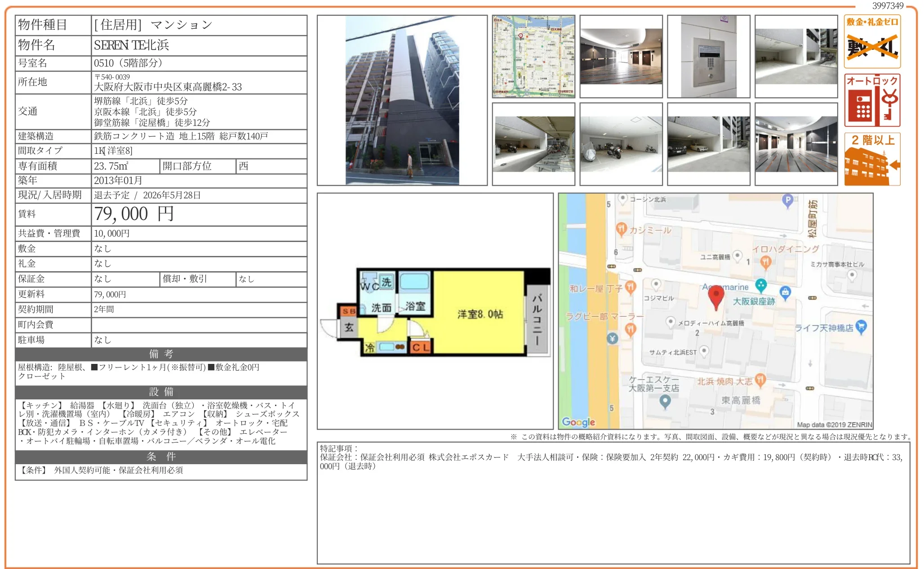Open the intercom panel photo thumbnail
The image size is (924, 569).
click(708, 56)
